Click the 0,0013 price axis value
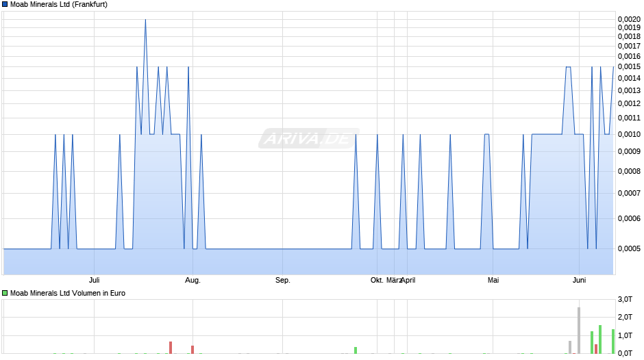This screenshot has width=644, height=360. [x=629, y=90]
